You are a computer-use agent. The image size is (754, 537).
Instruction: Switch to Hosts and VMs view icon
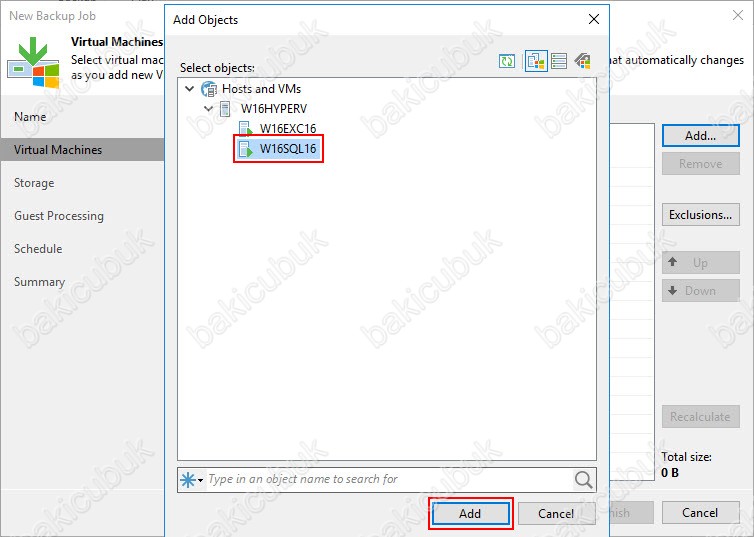(536, 61)
